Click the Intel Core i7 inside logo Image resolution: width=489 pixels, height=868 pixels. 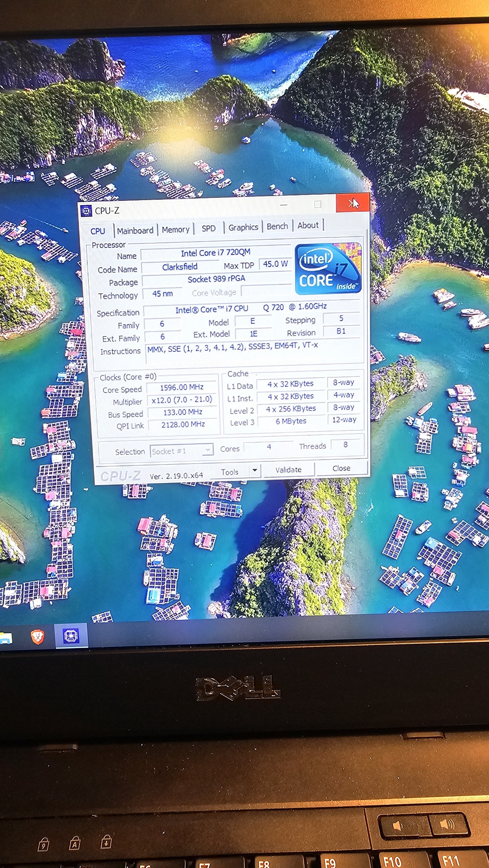click(328, 268)
